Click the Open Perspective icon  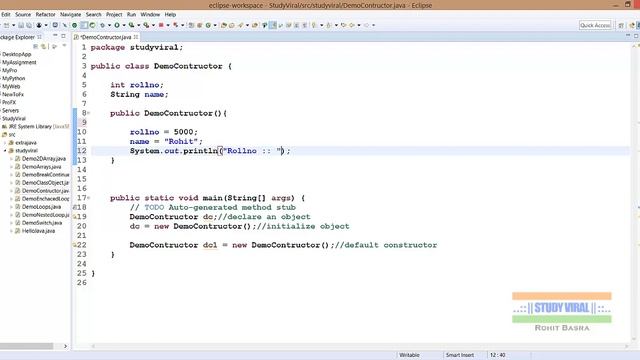tap(621, 25)
